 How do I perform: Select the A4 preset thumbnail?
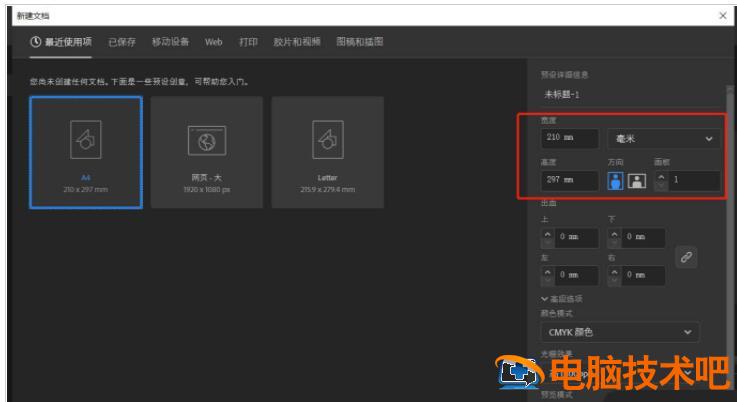pos(86,152)
